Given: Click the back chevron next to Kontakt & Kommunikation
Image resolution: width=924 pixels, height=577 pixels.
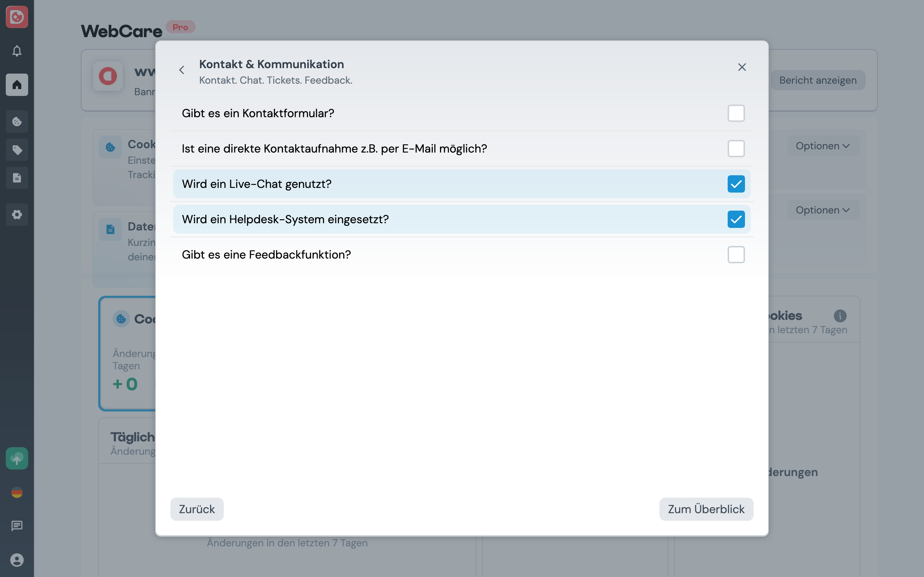Looking at the screenshot, I should click(182, 70).
